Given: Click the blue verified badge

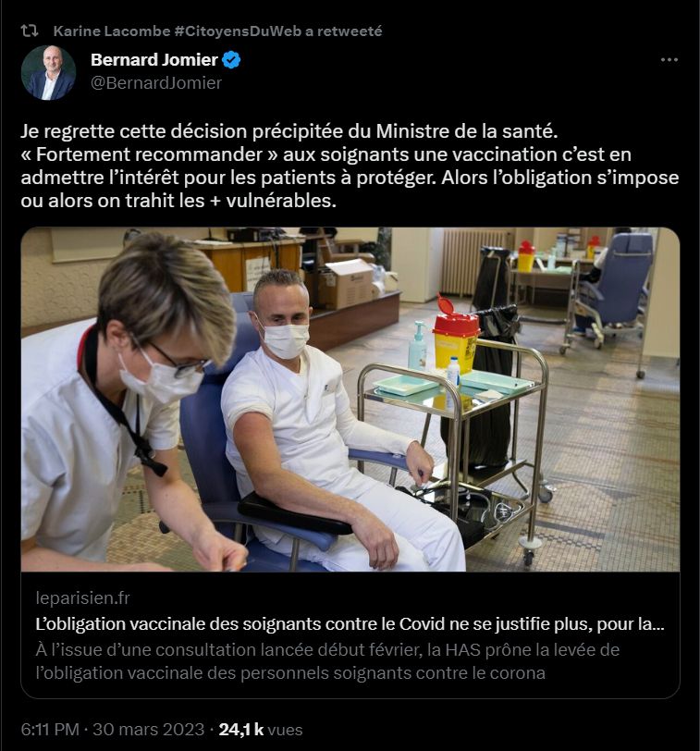Looking at the screenshot, I should [232, 60].
